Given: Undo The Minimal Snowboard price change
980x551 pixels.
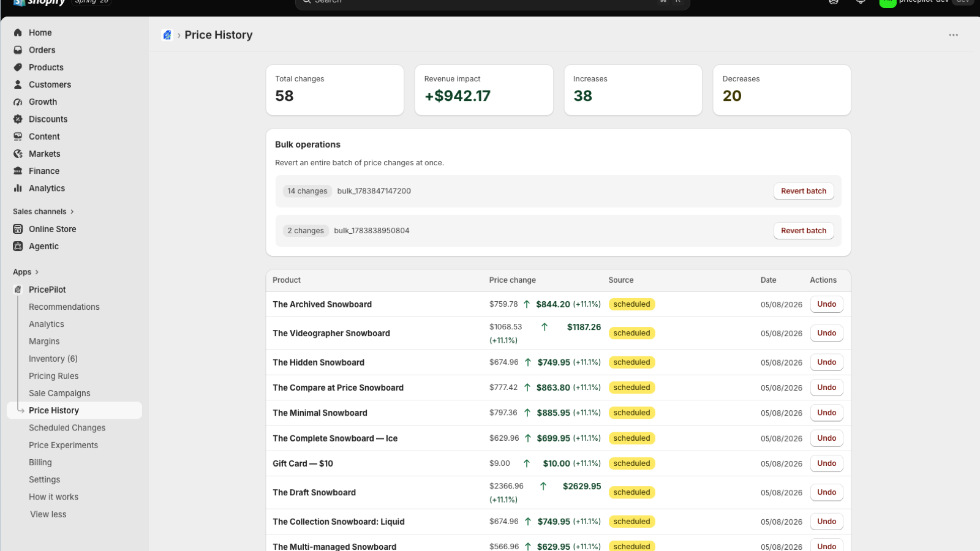Looking at the screenshot, I should (x=826, y=413).
